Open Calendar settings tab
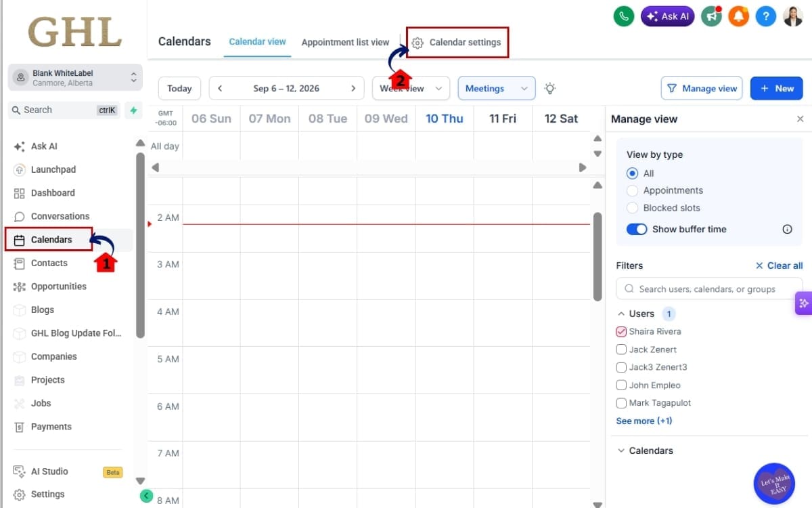This screenshot has height=508, width=812. point(457,42)
